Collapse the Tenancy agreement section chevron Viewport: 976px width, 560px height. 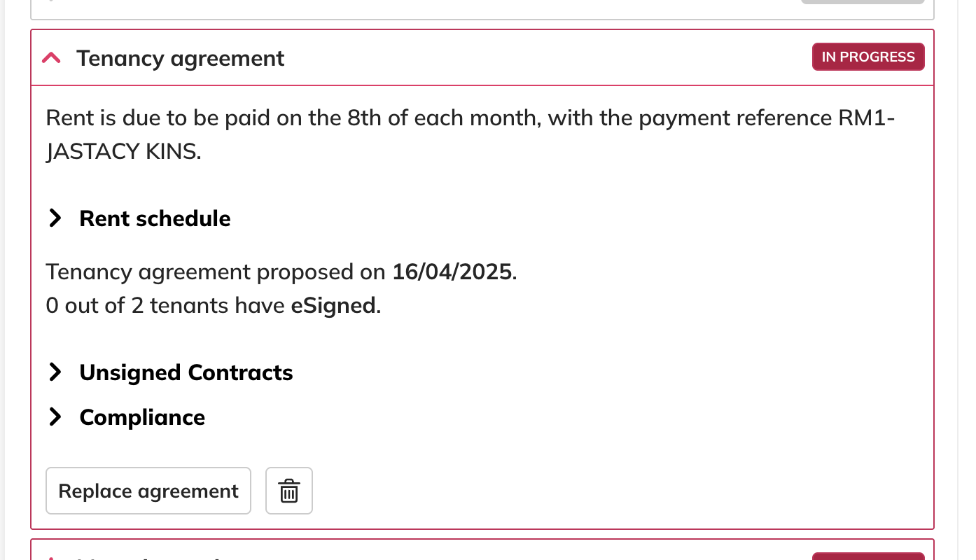[x=51, y=58]
